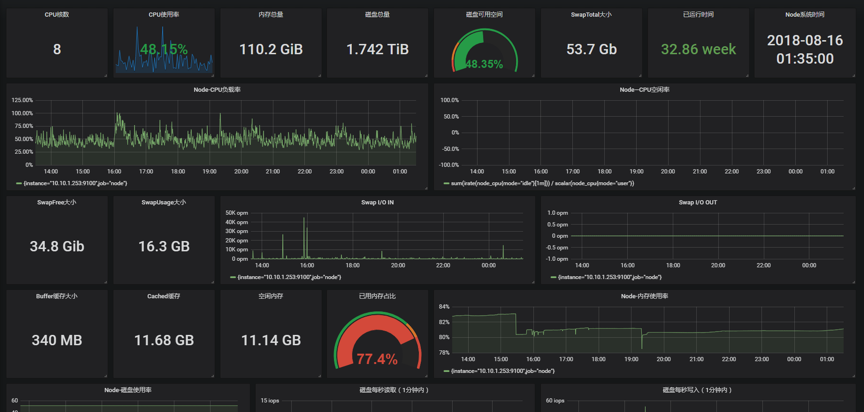Open the CPU使用率 panel title menu
Image resolution: width=864 pixels, height=412 pixels.
[x=164, y=15]
